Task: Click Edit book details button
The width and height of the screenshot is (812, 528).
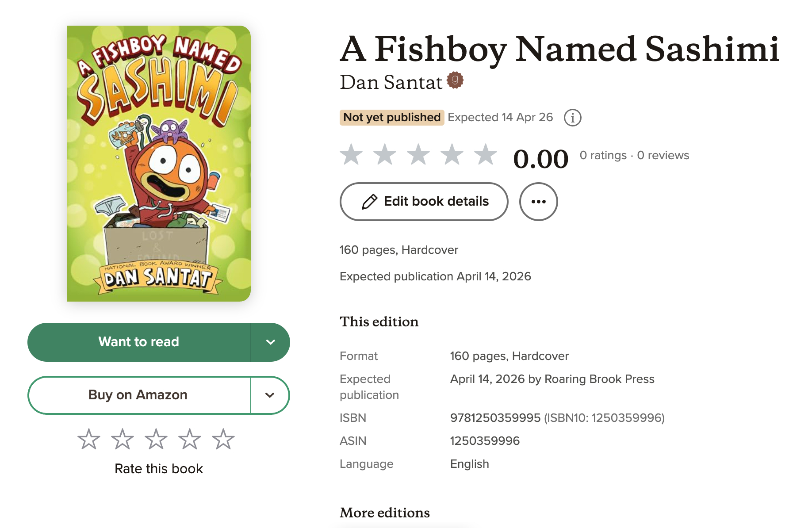Action: click(x=424, y=202)
